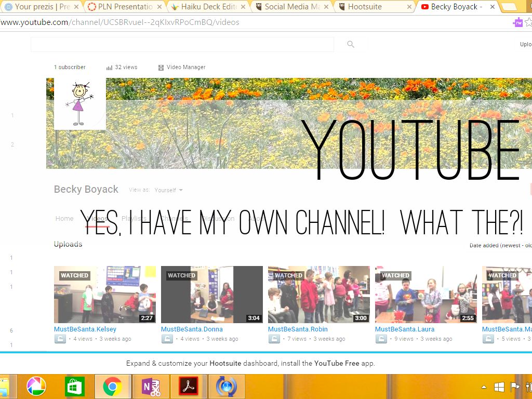Open the MustBeSanta.Donna video link

point(192,329)
